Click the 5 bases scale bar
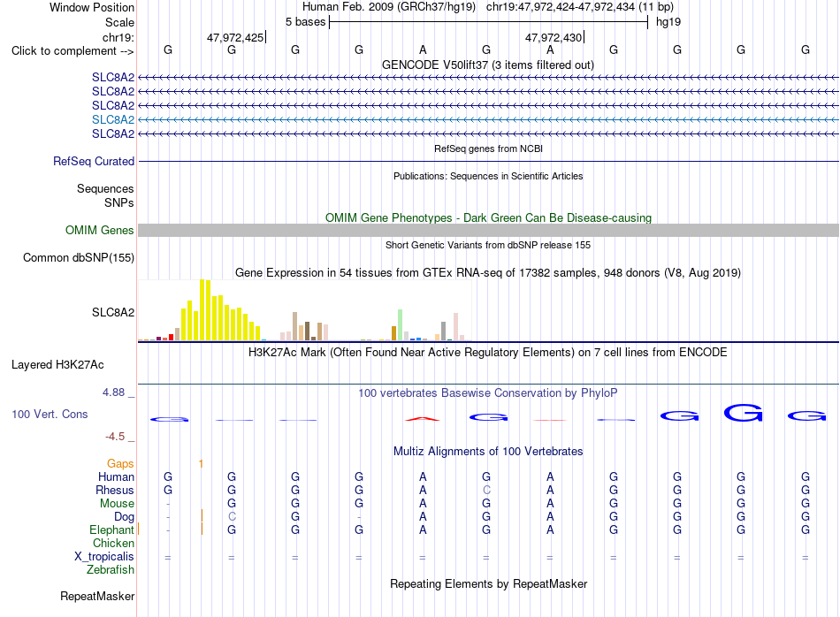The width and height of the screenshot is (840, 617). [x=488, y=22]
